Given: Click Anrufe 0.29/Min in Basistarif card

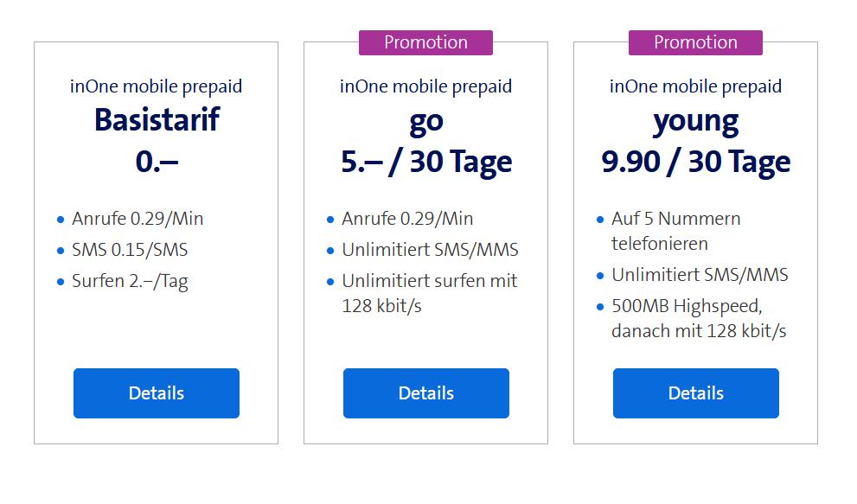Looking at the screenshot, I should tap(138, 219).
